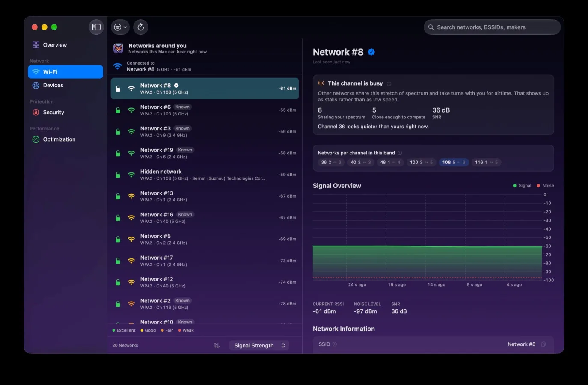Viewport: 588px width, 385px height.
Task: Click the lock icon on Network #19
Action: click(118, 153)
